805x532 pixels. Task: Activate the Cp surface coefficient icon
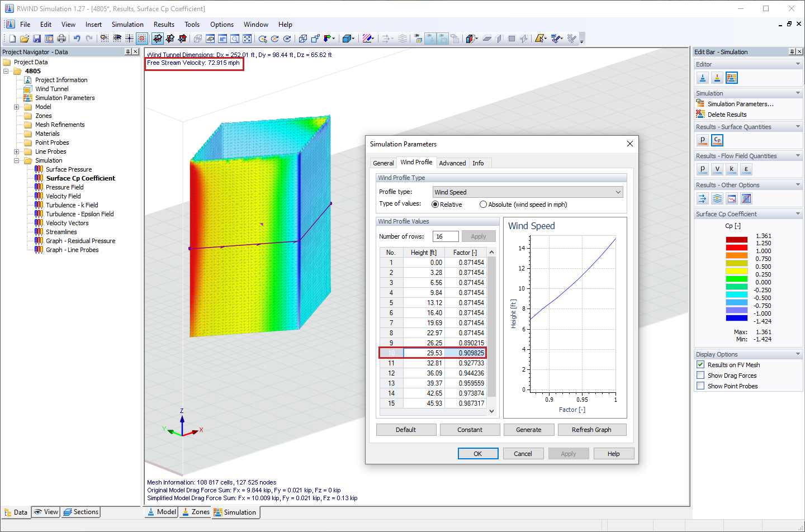[717, 140]
